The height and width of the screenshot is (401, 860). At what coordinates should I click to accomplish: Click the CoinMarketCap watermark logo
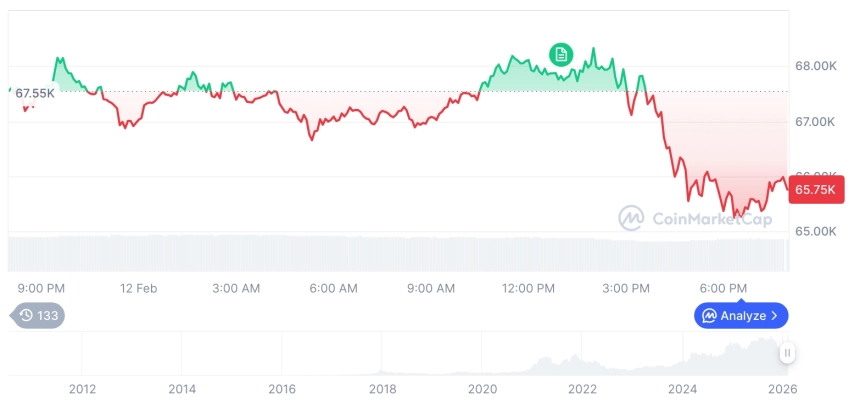click(x=630, y=218)
